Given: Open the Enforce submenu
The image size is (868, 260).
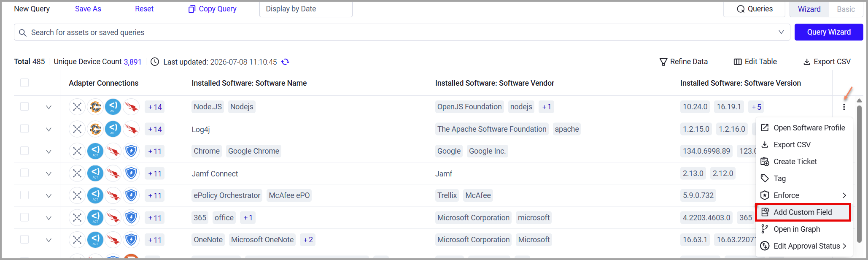Looking at the screenshot, I should (804, 195).
